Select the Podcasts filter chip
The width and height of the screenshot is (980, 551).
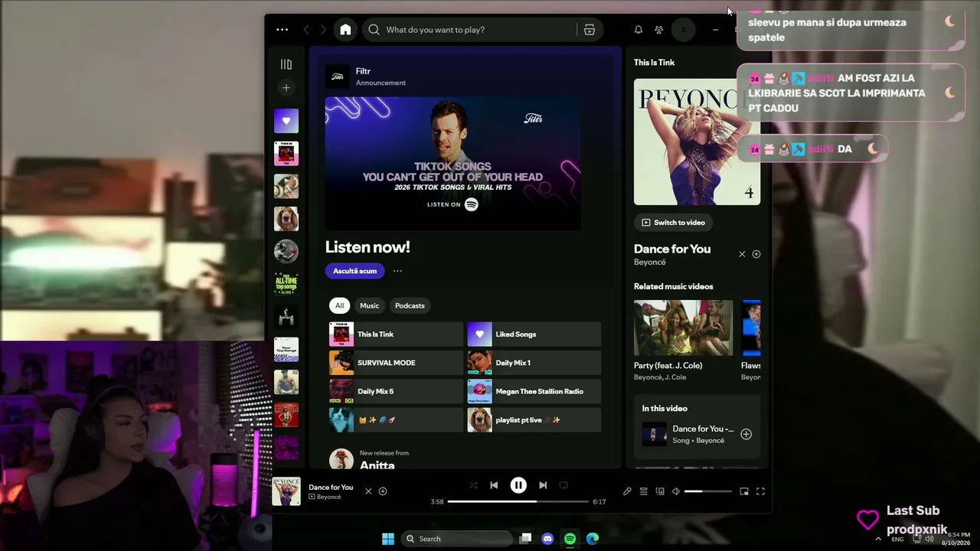410,305
